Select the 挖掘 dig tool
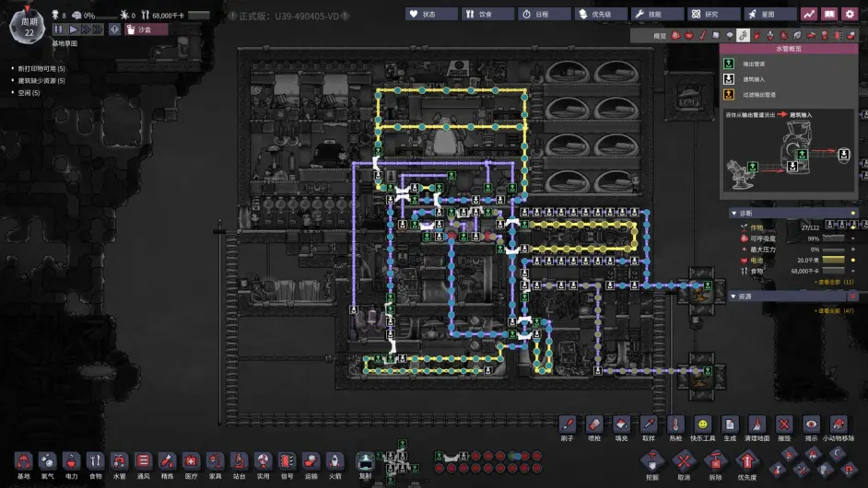 pos(652,465)
